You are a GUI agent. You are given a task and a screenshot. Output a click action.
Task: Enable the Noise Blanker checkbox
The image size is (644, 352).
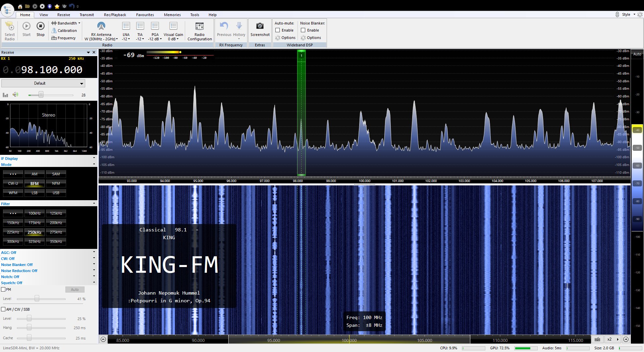click(x=303, y=30)
